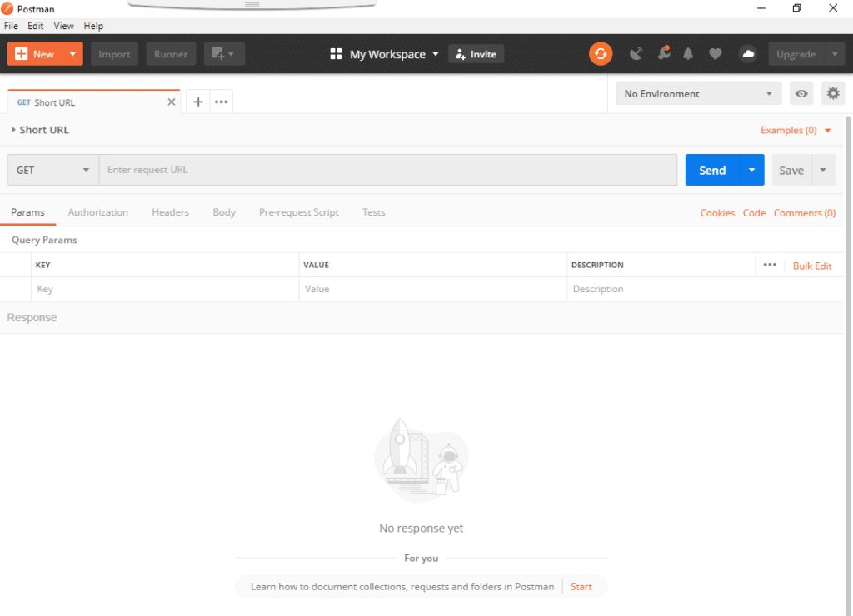Image resolution: width=853 pixels, height=616 pixels.
Task: Open the Capture requests satellite icon
Action: tap(636, 53)
